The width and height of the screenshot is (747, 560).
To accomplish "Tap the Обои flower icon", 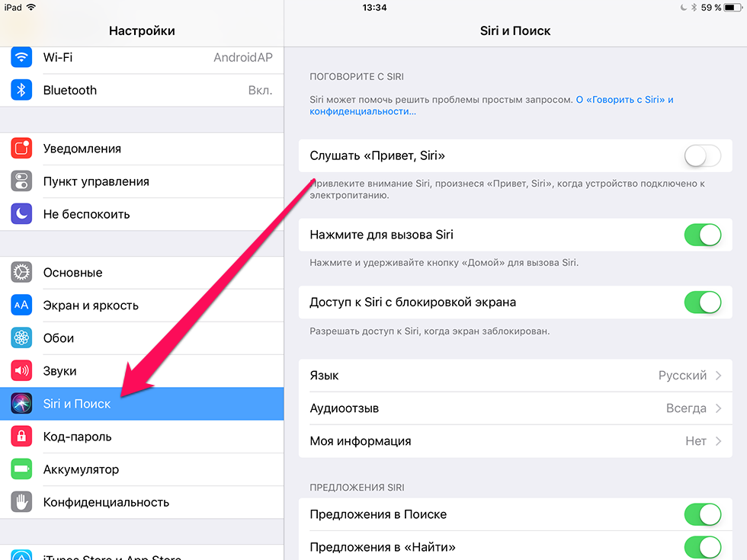I will tap(21, 338).
